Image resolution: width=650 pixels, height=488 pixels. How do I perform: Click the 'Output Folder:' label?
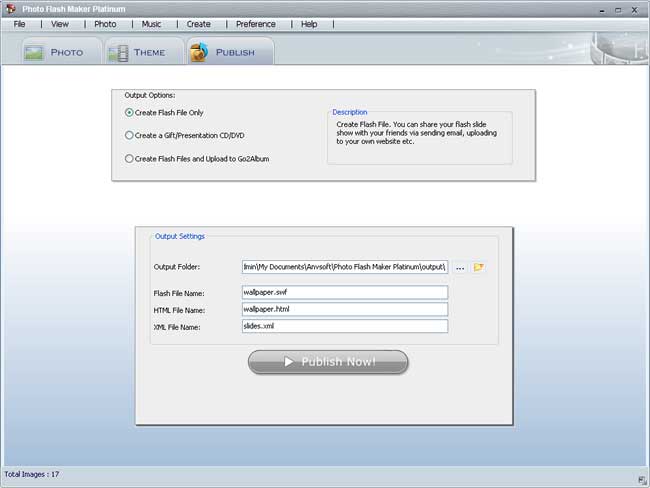[177, 267]
